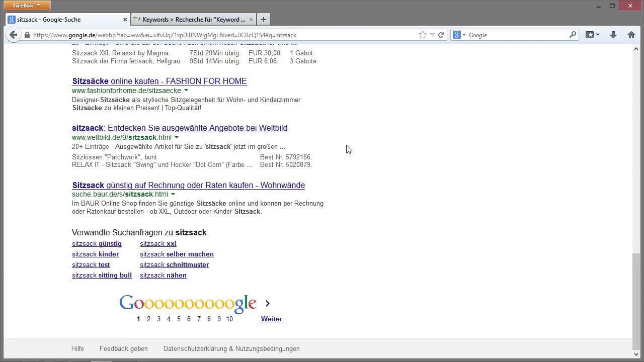Go to results page 2

pyautogui.click(x=148, y=319)
